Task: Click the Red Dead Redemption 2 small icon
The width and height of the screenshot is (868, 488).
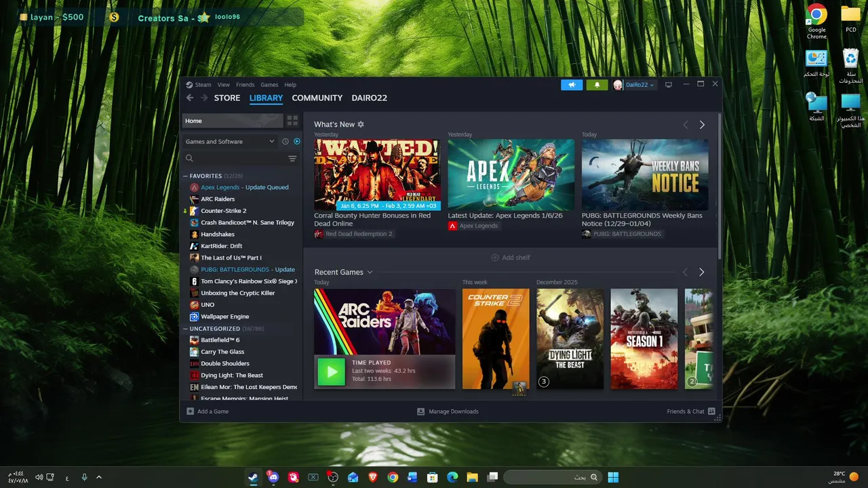Action: (x=319, y=234)
